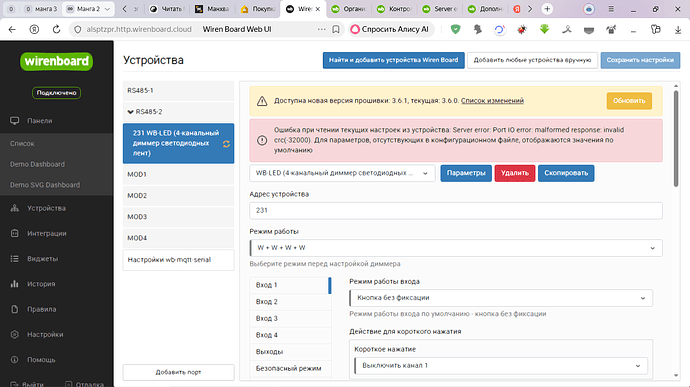Open Режим работы входа dropdown
690x387 pixels.
click(501, 298)
